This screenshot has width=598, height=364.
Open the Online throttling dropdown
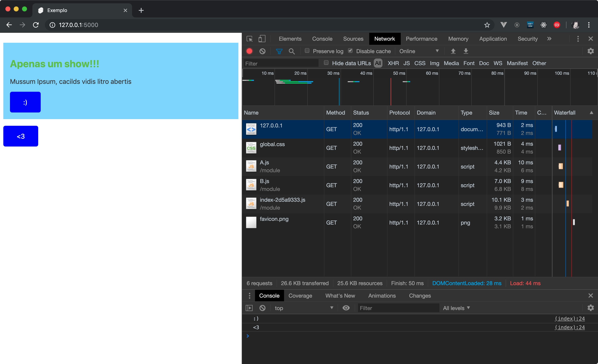coord(419,51)
